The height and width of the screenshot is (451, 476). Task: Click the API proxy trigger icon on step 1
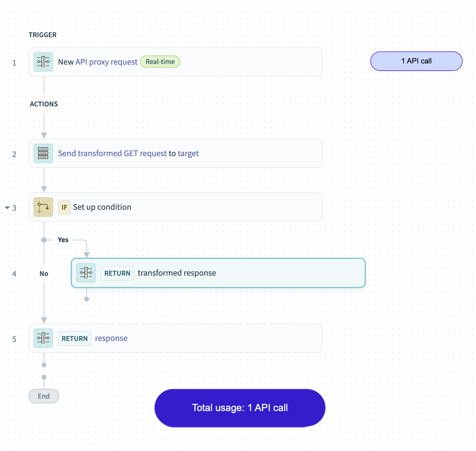43,62
